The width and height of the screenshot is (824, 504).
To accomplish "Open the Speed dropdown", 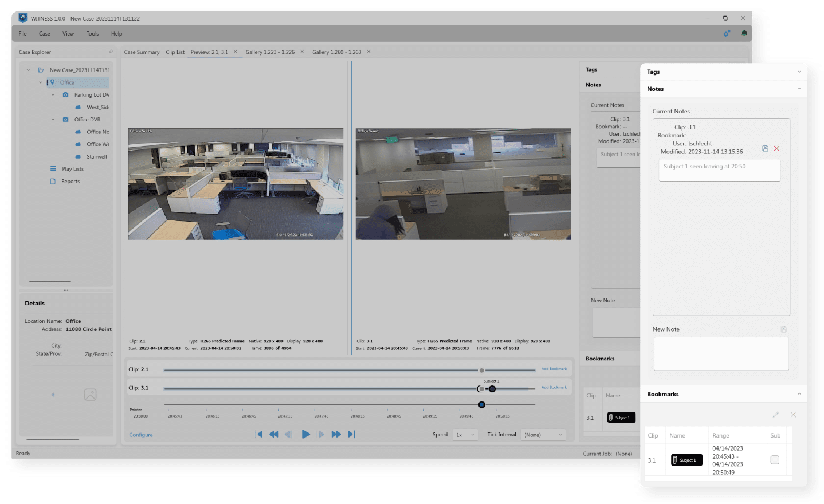I will coord(465,435).
